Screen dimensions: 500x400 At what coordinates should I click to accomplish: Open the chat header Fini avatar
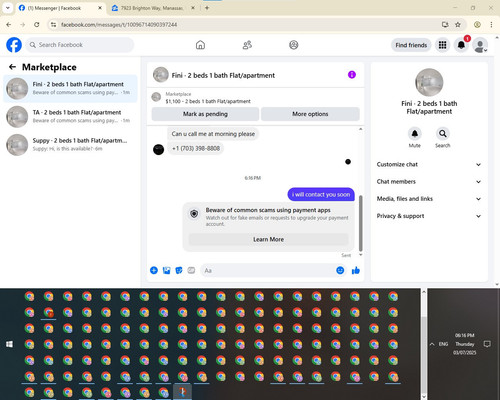(161, 75)
